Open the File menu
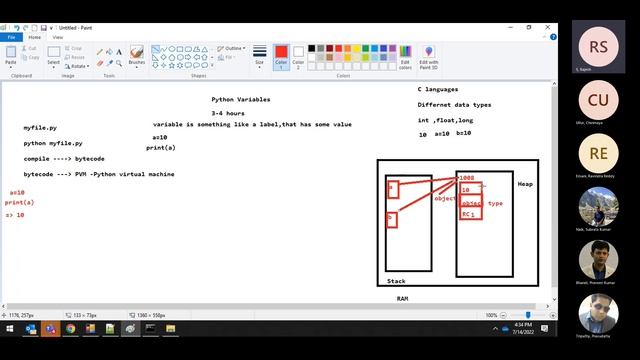Image resolution: width=640 pixels, height=360 pixels. [11, 37]
